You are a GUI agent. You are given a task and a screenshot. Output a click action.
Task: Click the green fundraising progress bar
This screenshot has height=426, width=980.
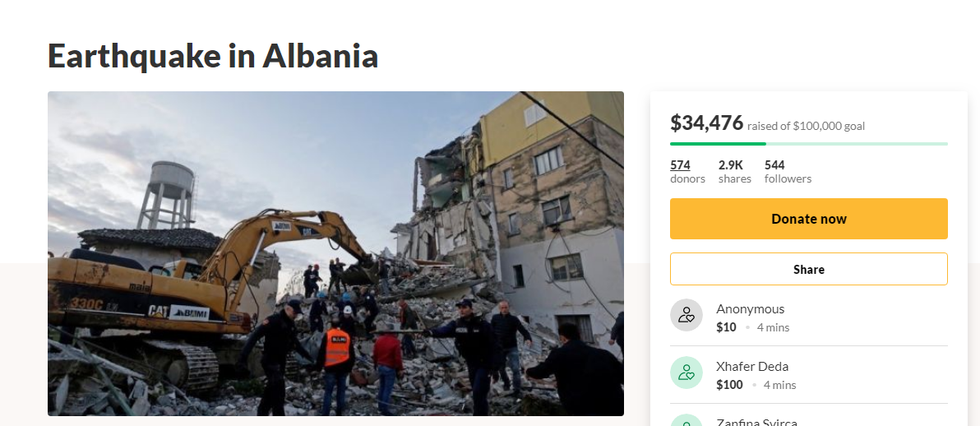(809, 144)
